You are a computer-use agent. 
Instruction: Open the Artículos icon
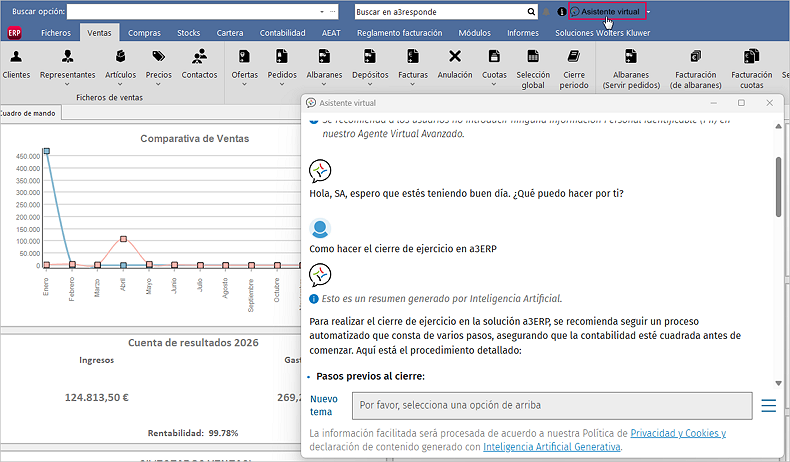pyautogui.click(x=120, y=56)
